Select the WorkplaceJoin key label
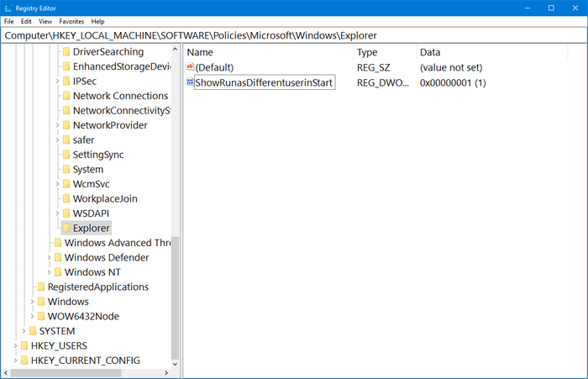The height and width of the screenshot is (379, 588). [105, 198]
